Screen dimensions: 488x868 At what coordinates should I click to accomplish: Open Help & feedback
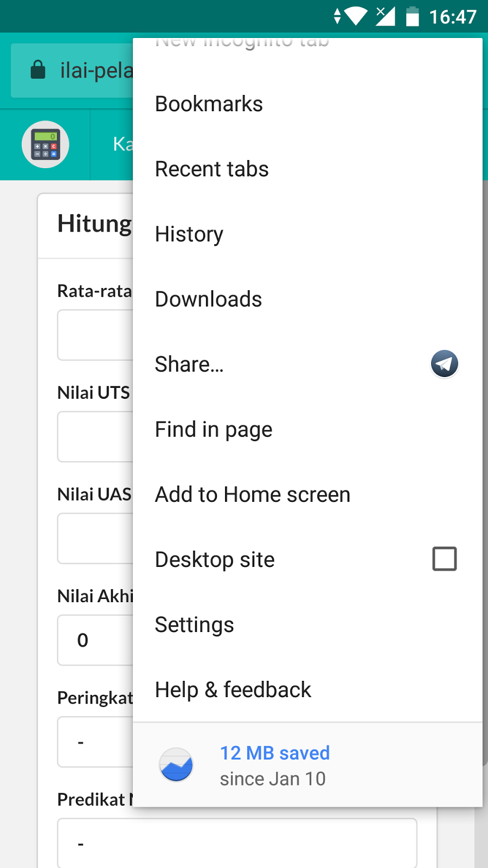click(x=233, y=690)
